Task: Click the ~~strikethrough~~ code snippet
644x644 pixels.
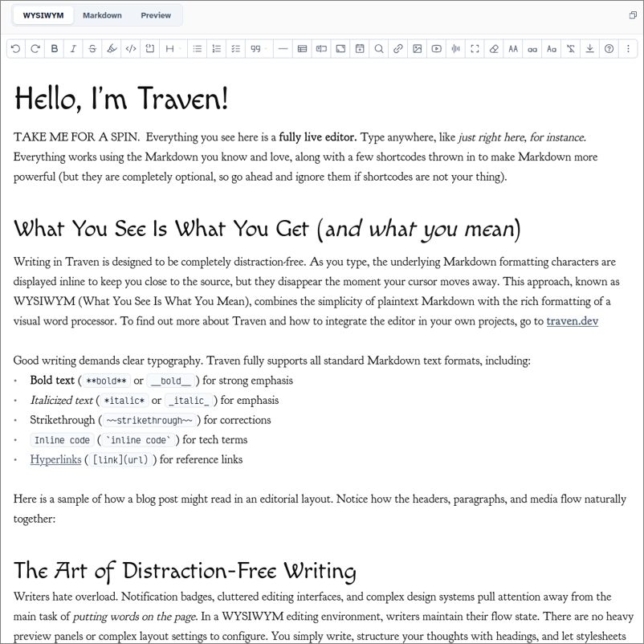Action: [x=149, y=420]
